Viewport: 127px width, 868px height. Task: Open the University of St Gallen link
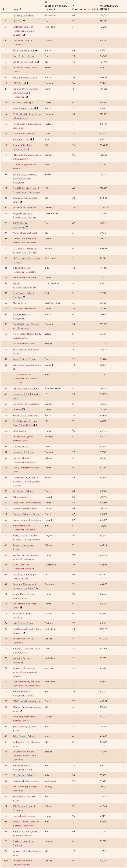tap(23, 16)
